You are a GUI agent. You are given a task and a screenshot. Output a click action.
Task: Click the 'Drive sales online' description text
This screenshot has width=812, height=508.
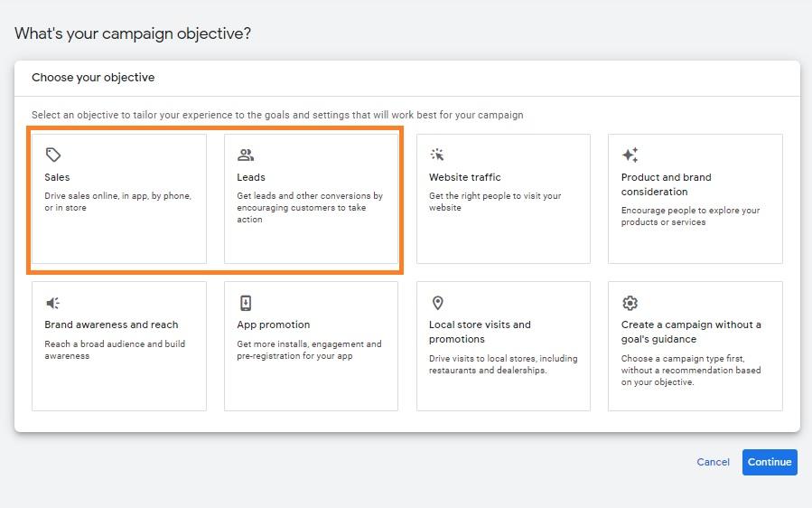pyautogui.click(x=117, y=202)
